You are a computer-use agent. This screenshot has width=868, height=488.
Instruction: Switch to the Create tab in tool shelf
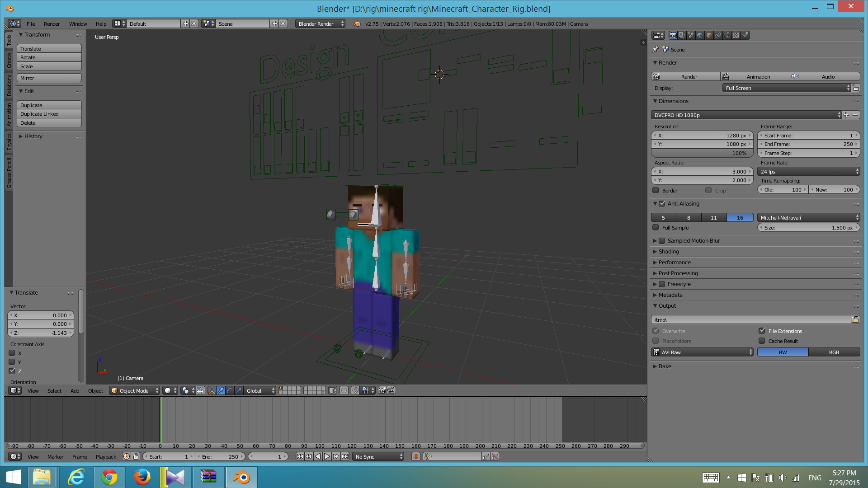coord(9,61)
